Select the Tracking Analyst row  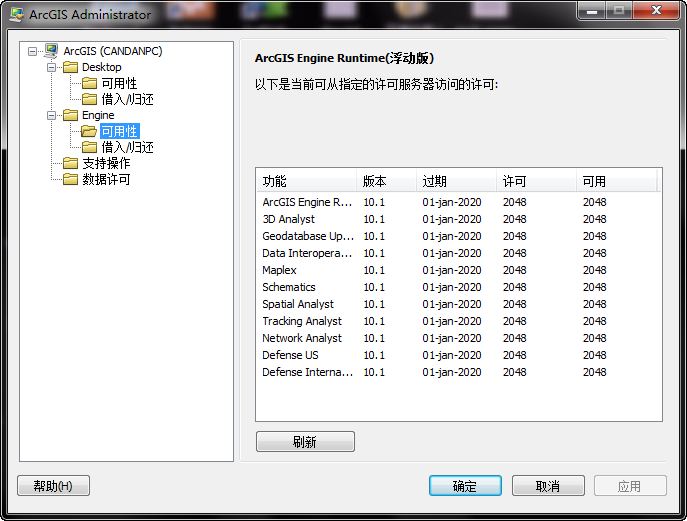[458, 321]
